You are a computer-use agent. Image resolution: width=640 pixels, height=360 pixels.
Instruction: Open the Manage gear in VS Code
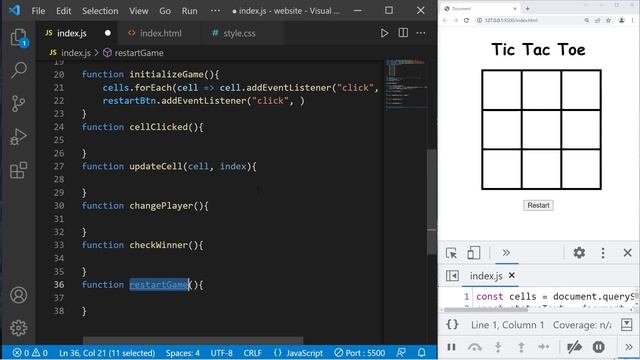(x=19, y=328)
